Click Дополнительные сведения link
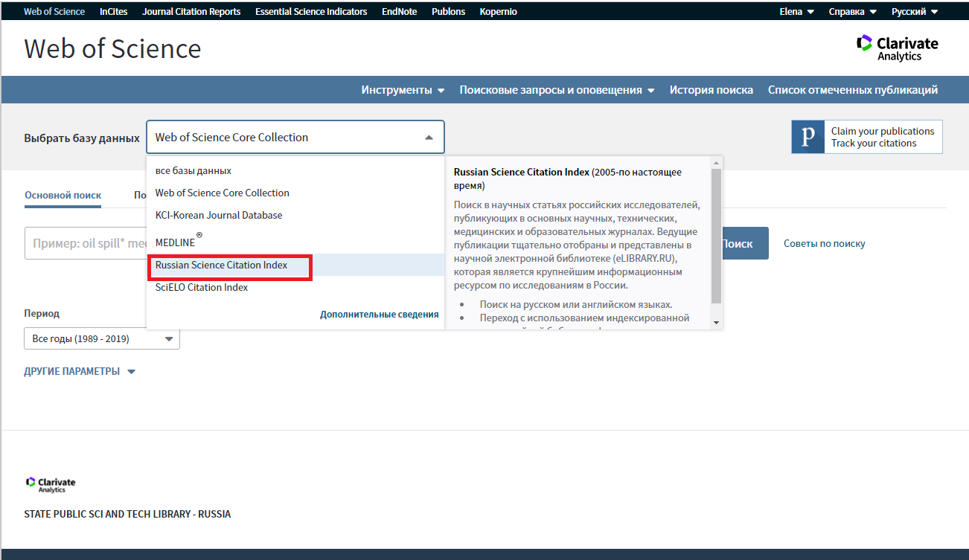This screenshot has height=560, width=969. (379, 315)
